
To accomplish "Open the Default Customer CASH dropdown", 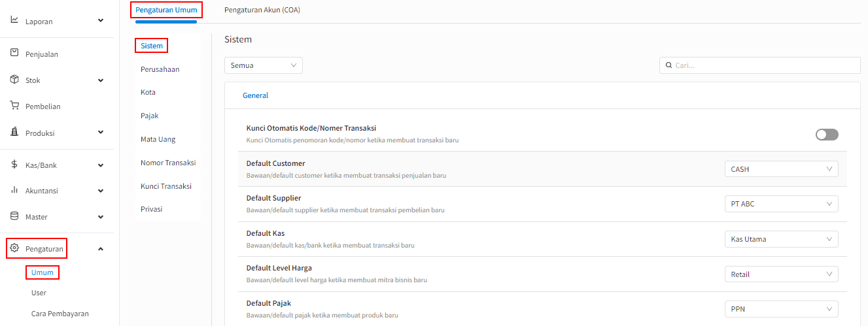I will pyautogui.click(x=781, y=169).
